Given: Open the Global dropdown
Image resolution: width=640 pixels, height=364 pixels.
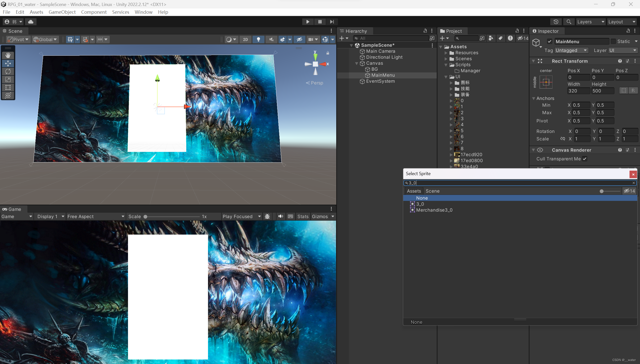Looking at the screenshot, I should point(45,39).
